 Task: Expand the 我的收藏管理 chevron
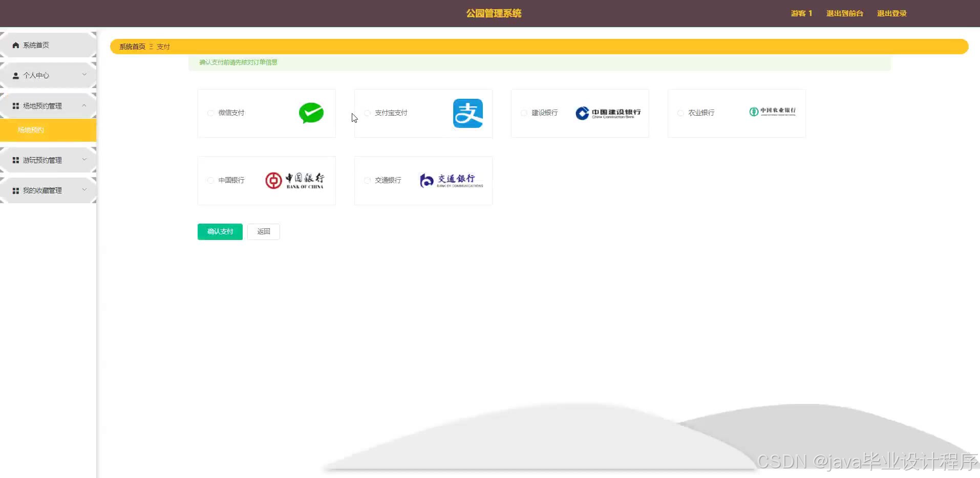(84, 190)
